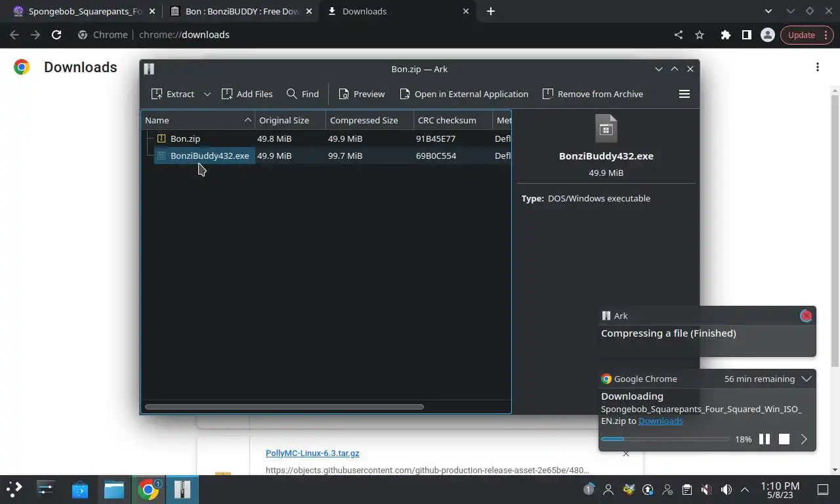This screenshot has height=504, width=840.
Task: Collapse the Google Chrome download notification
Action: [x=807, y=379]
